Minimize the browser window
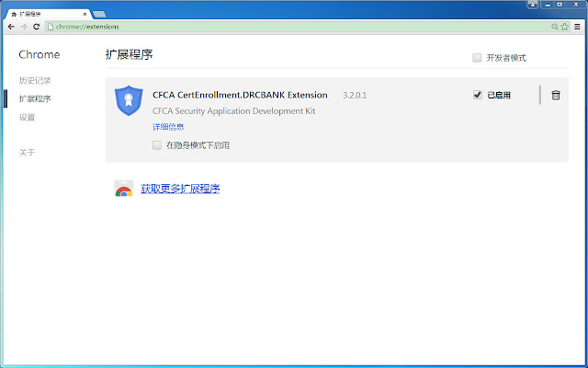This screenshot has width=588, height=368. [548, 5]
